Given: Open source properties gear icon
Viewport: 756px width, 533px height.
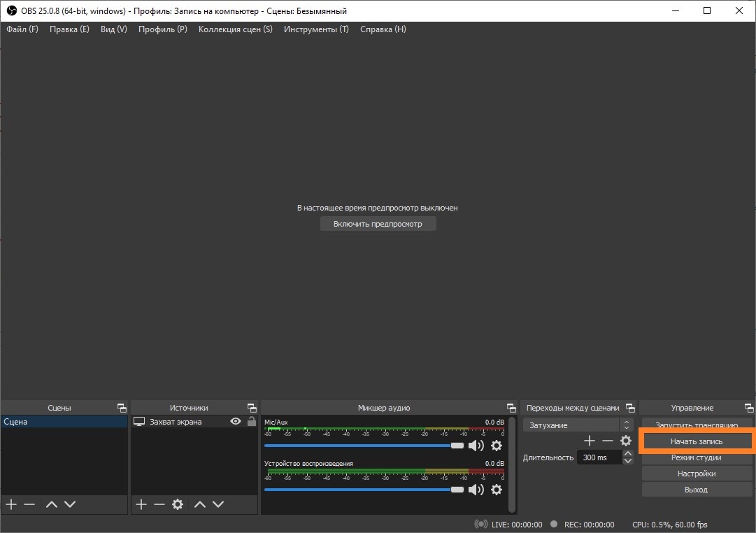Looking at the screenshot, I should tap(178, 504).
